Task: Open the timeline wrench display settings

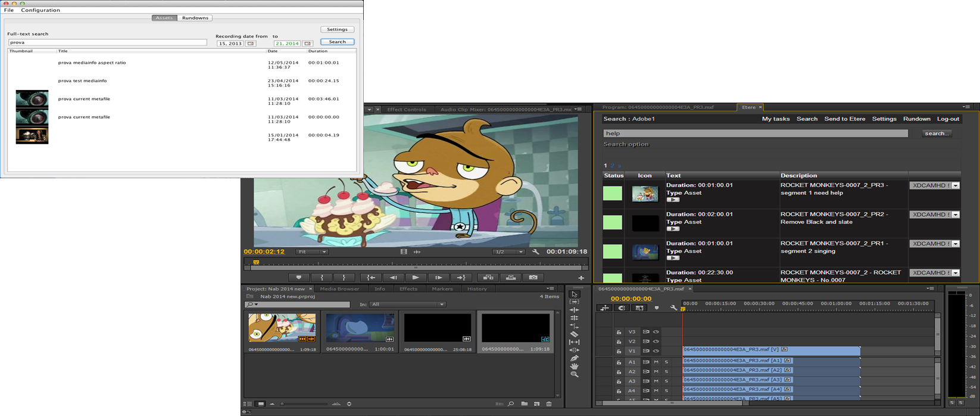Action: pos(673,308)
